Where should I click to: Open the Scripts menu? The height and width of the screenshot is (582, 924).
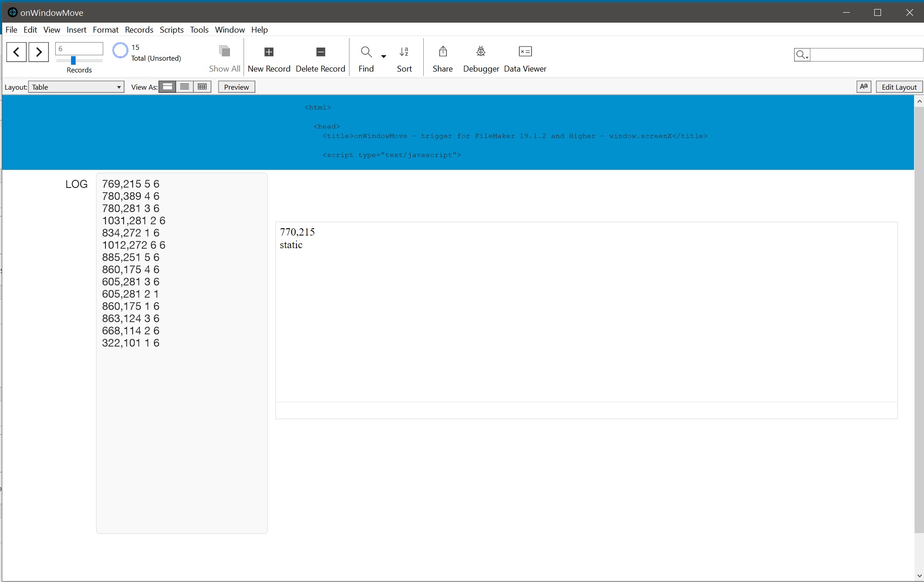tap(172, 29)
